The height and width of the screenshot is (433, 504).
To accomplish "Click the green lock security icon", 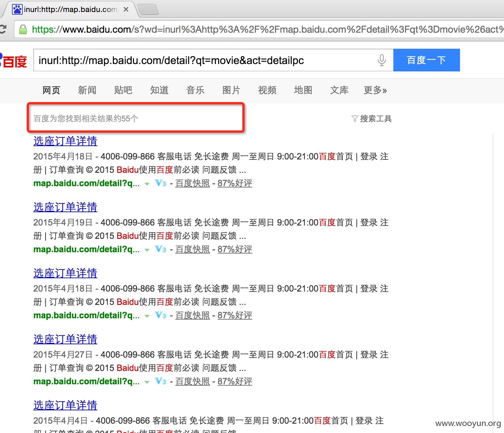I will coord(23,29).
